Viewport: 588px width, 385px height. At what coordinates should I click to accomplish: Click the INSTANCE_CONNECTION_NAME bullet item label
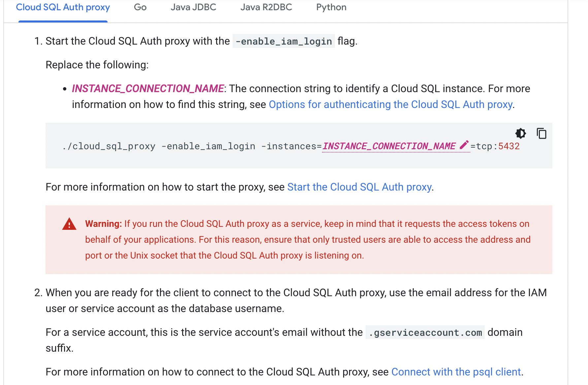click(x=147, y=88)
